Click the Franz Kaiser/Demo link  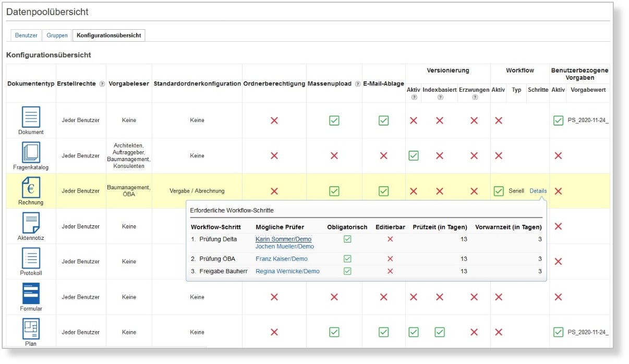click(282, 259)
